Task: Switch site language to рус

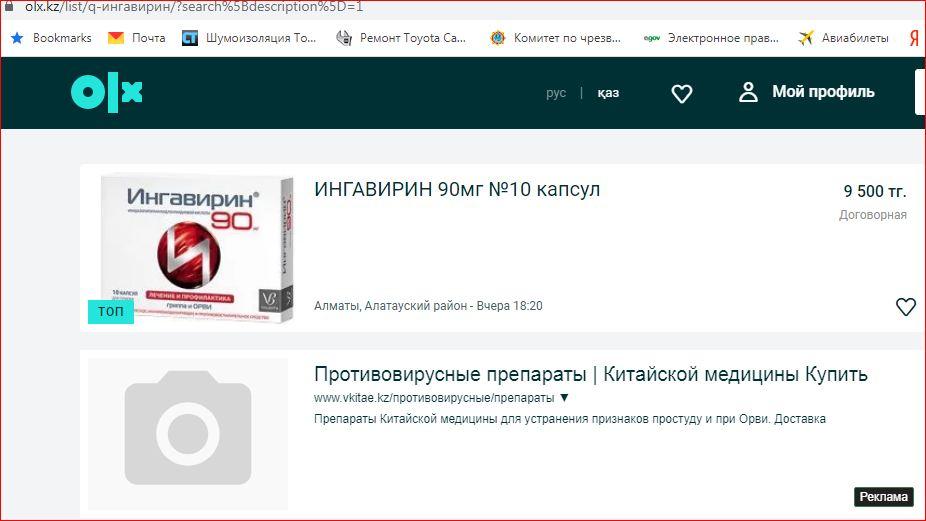Action: [x=556, y=93]
